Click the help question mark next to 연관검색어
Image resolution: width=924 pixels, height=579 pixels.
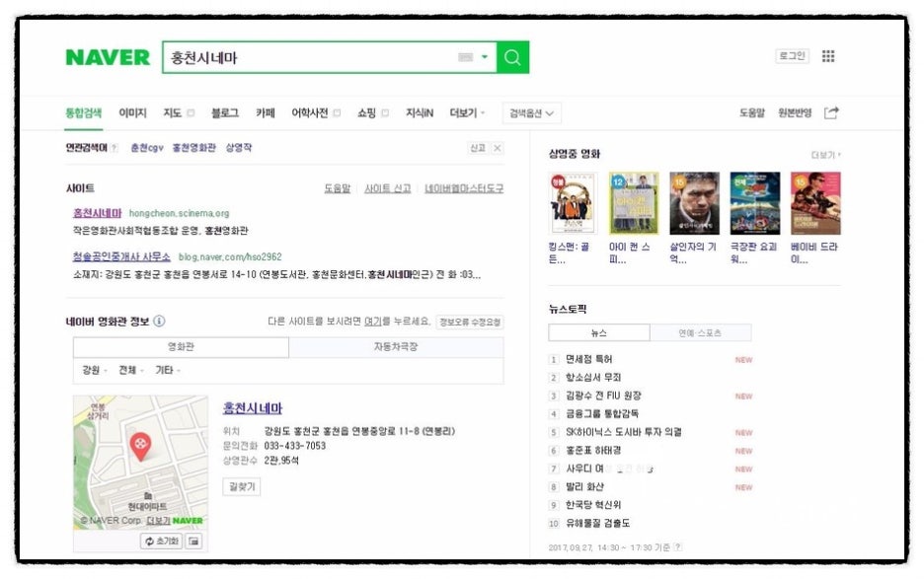(x=115, y=148)
